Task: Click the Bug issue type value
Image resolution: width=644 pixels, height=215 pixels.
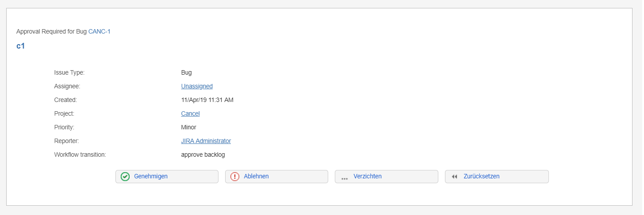Action: pos(186,72)
